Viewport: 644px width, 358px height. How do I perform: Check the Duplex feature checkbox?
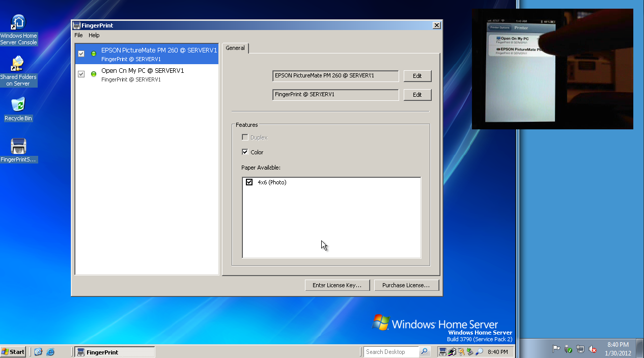[245, 137]
